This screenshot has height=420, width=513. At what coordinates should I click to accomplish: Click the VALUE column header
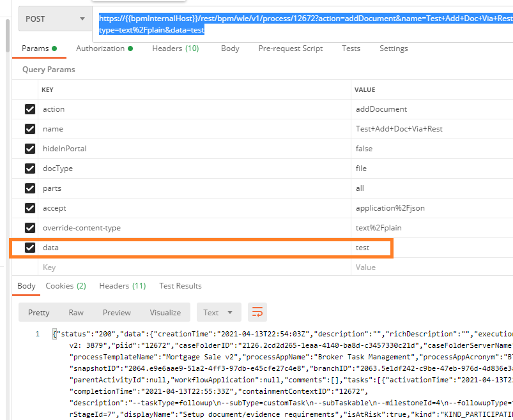click(365, 90)
